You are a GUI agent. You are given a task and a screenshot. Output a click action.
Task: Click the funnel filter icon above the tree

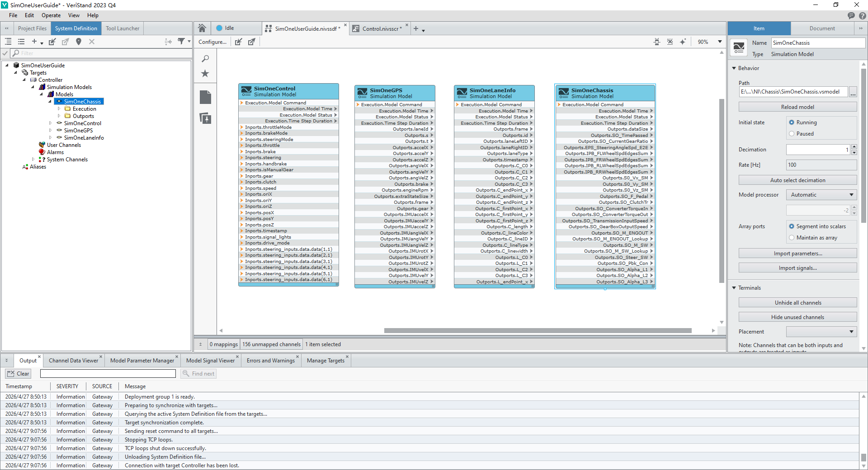click(x=181, y=42)
